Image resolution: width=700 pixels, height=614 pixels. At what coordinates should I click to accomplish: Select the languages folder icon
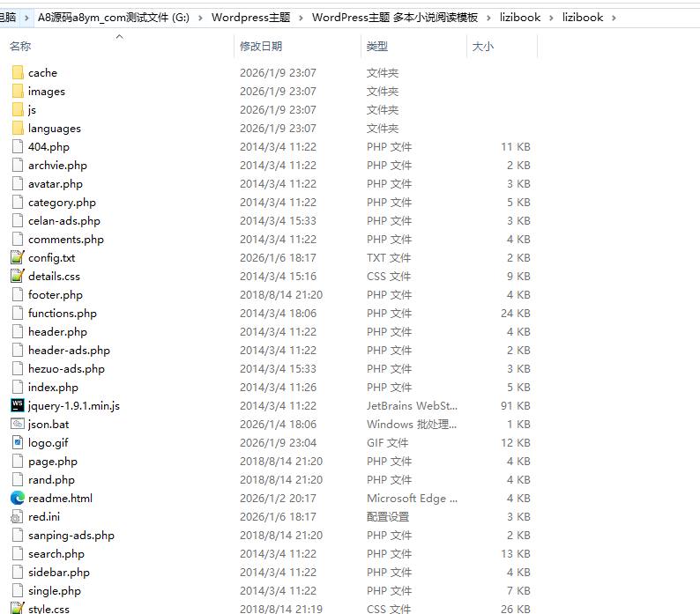(18, 129)
